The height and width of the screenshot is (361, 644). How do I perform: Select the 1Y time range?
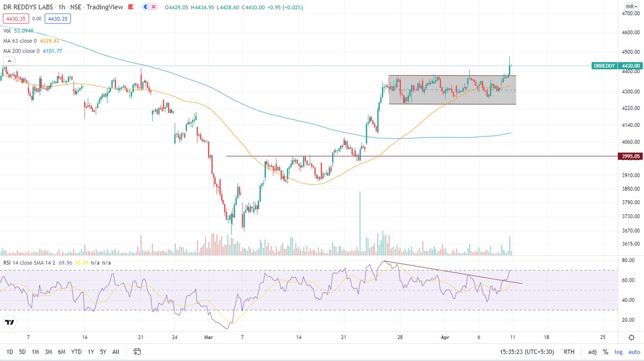pos(90,352)
